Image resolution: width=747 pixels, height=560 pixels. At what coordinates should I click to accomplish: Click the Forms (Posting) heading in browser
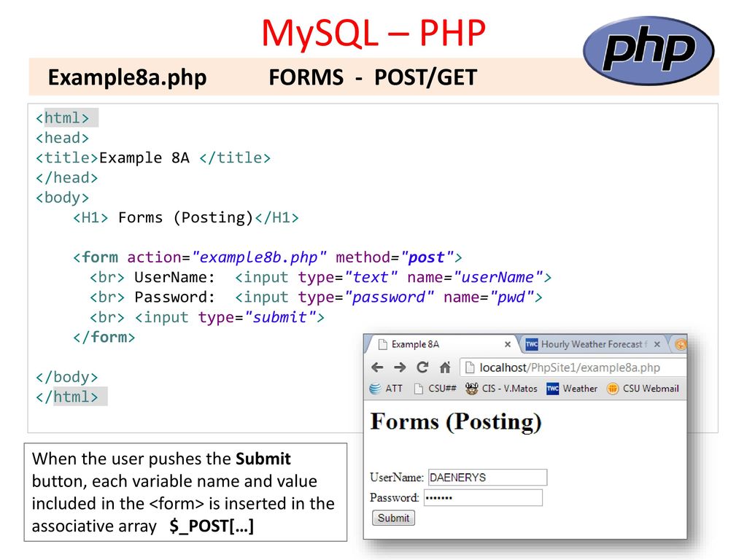[x=456, y=422]
